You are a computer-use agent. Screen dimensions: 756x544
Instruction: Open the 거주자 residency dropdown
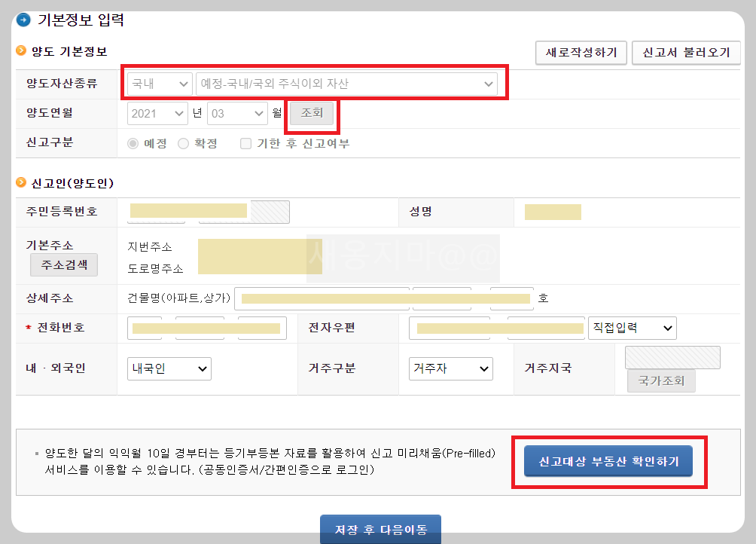450,368
